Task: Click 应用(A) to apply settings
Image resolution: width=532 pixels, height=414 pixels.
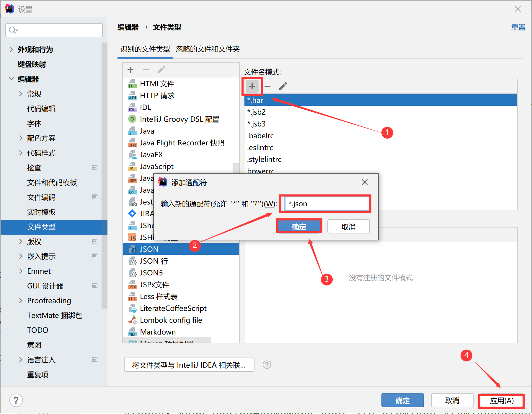Action: pyautogui.click(x=501, y=401)
